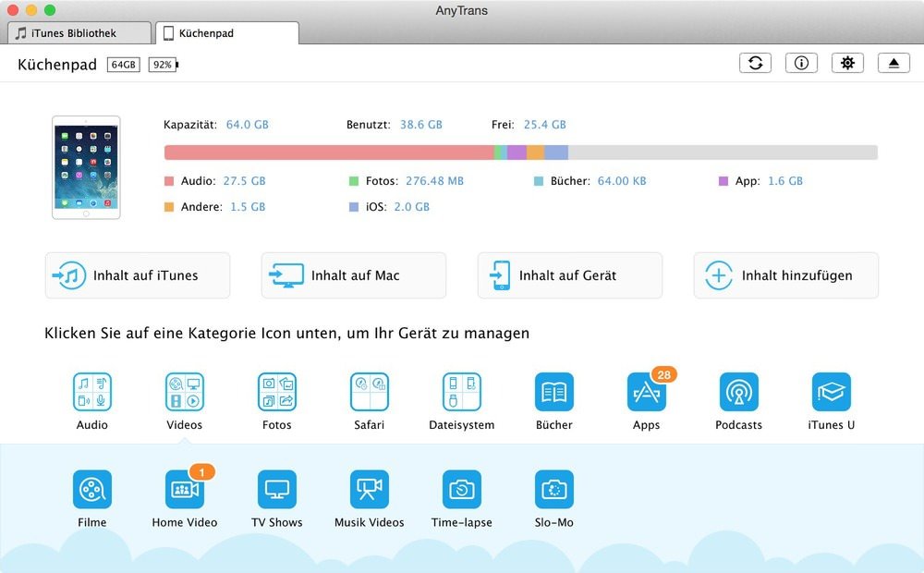Image resolution: width=924 pixels, height=573 pixels.
Task: Click the red Audio storage bar segment
Action: [329, 152]
